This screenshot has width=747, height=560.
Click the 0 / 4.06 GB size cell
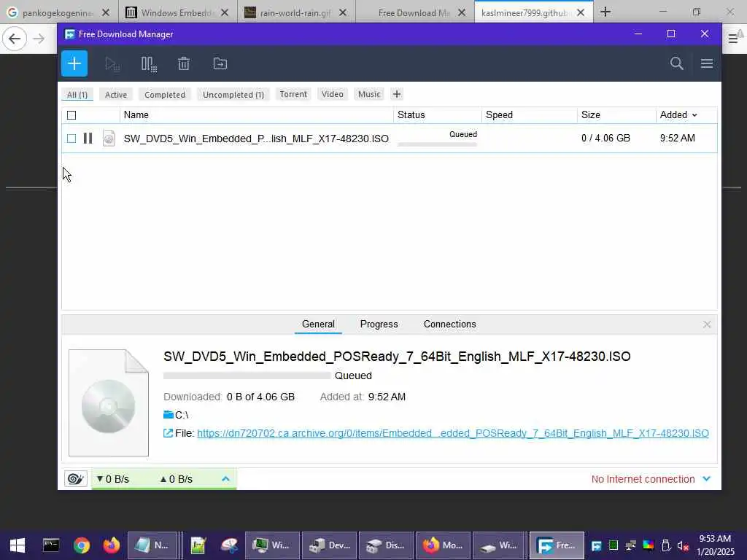coord(605,138)
